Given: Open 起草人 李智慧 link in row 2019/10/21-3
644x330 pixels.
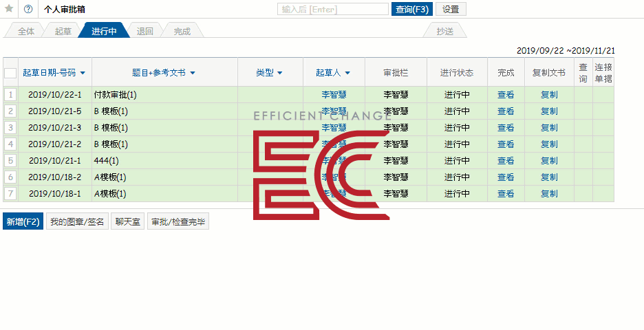Looking at the screenshot, I should point(334,128).
